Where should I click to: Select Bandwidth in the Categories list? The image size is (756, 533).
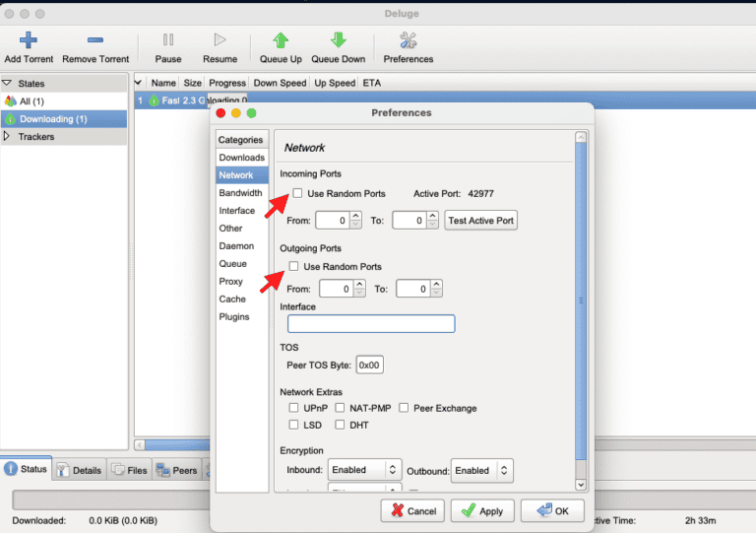click(240, 193)
